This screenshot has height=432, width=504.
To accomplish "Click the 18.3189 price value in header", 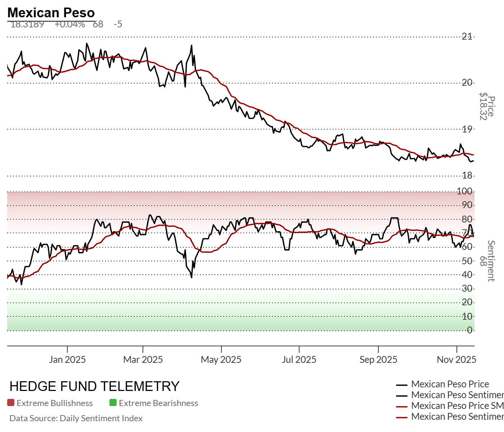I will click(x=27, y=24).
